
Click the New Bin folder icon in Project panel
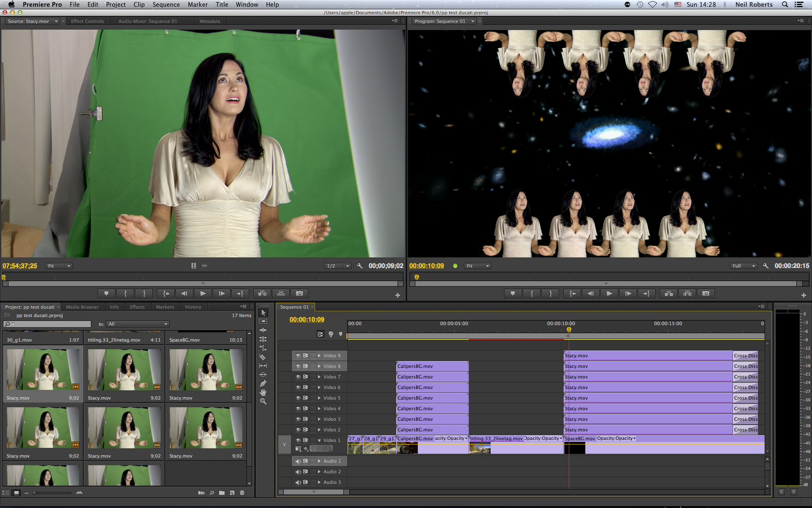tap(222, 492)
